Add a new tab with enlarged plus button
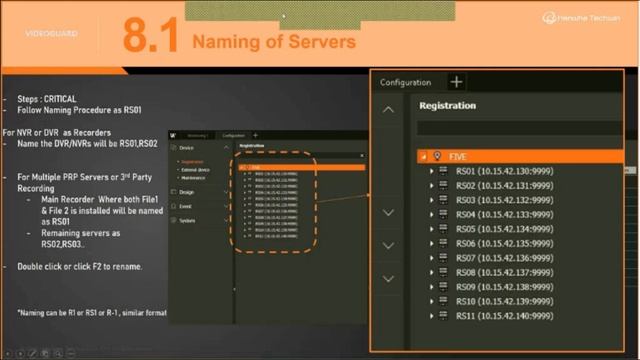 pos(456,82)
